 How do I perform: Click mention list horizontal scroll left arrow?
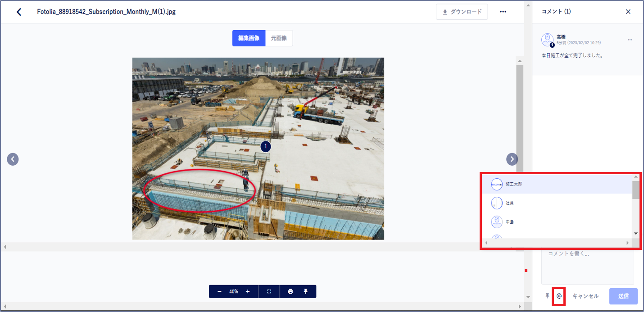click(485, 243)
